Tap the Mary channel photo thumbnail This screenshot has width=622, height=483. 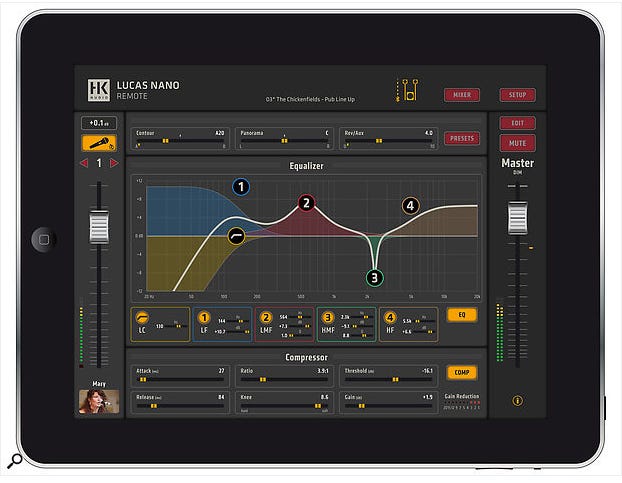point(99,401)
